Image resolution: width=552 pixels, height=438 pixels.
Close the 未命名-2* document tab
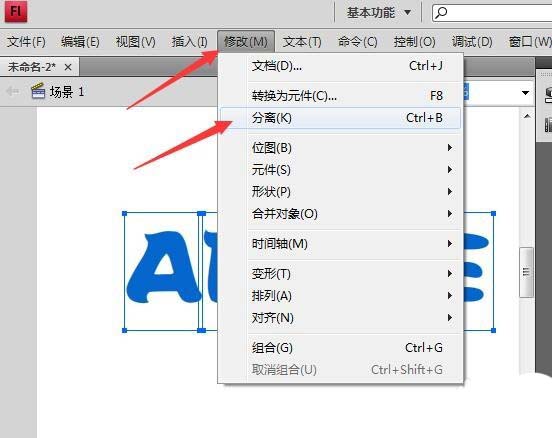(68, 67)
